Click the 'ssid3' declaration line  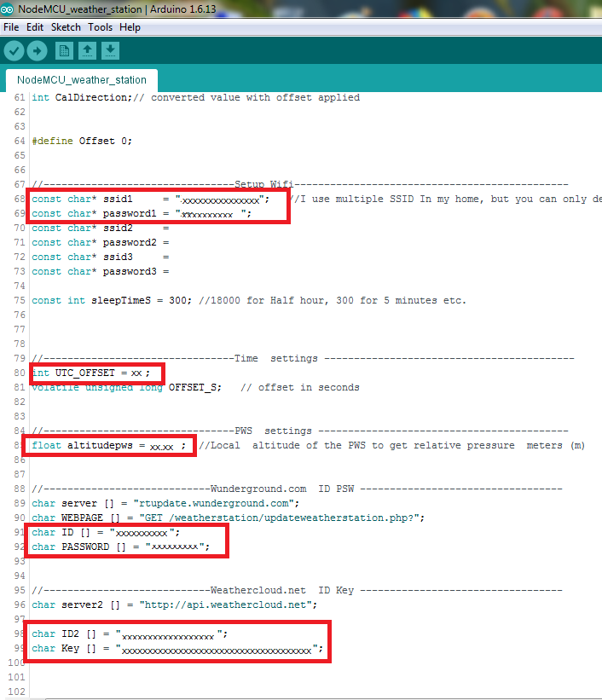[101, 257]
